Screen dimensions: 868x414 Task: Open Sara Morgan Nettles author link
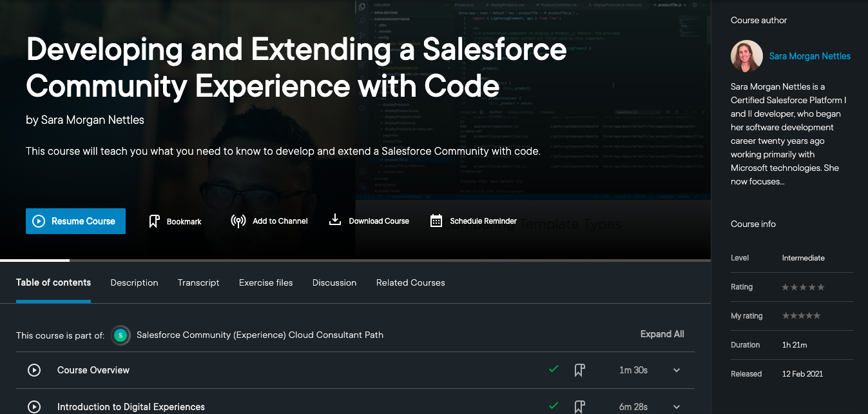pos(809,56)
